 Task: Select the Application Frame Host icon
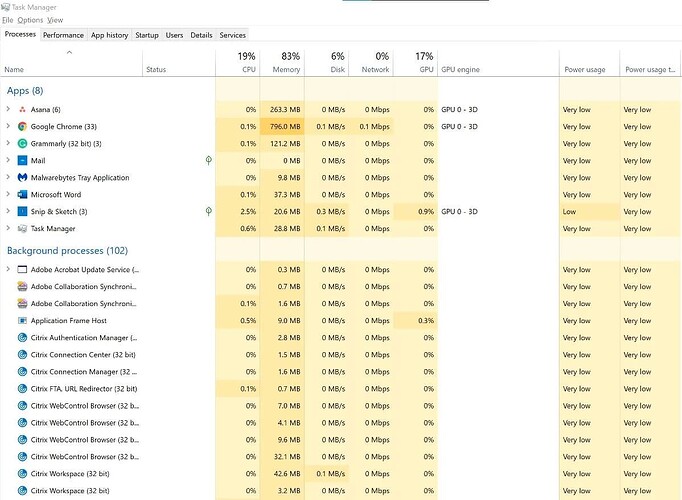pyautogui.click(x=22, y=320)
